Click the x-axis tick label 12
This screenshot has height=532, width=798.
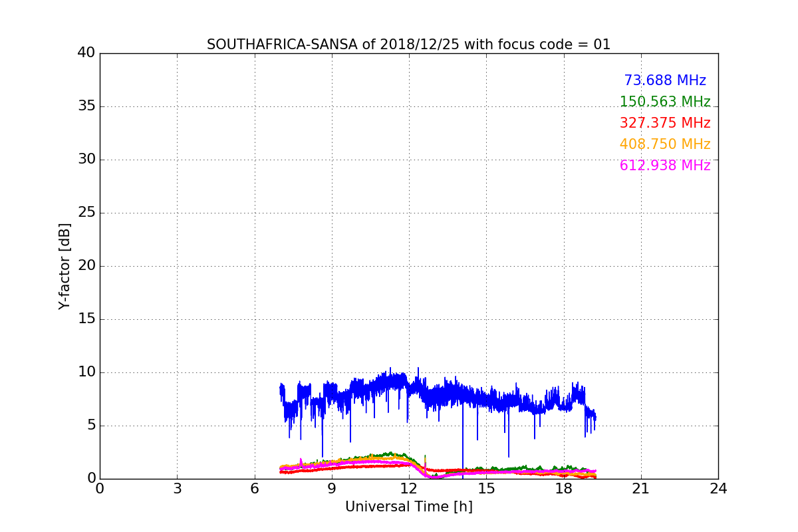[x=409, y=489]
